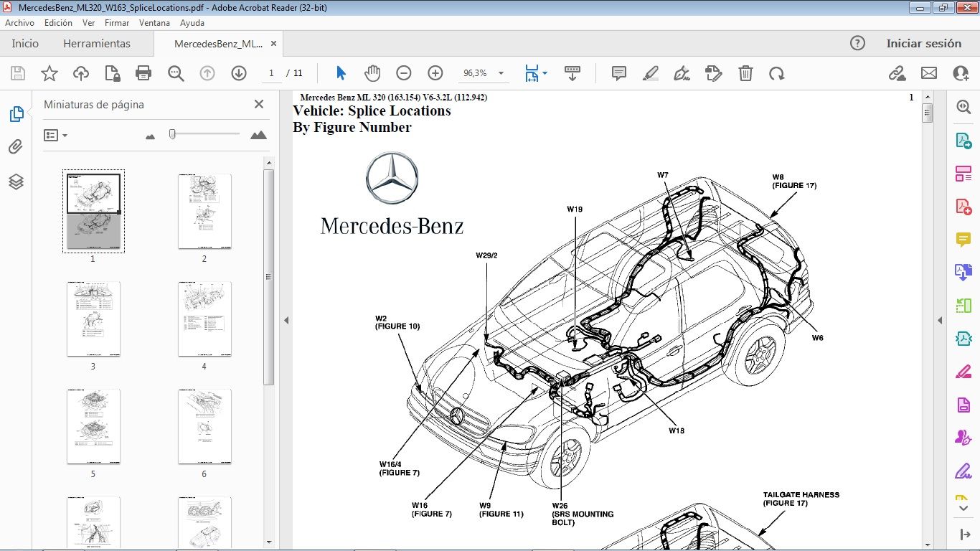Open the Edición menu
Screen dimensions: 980x551
point(58,22)
